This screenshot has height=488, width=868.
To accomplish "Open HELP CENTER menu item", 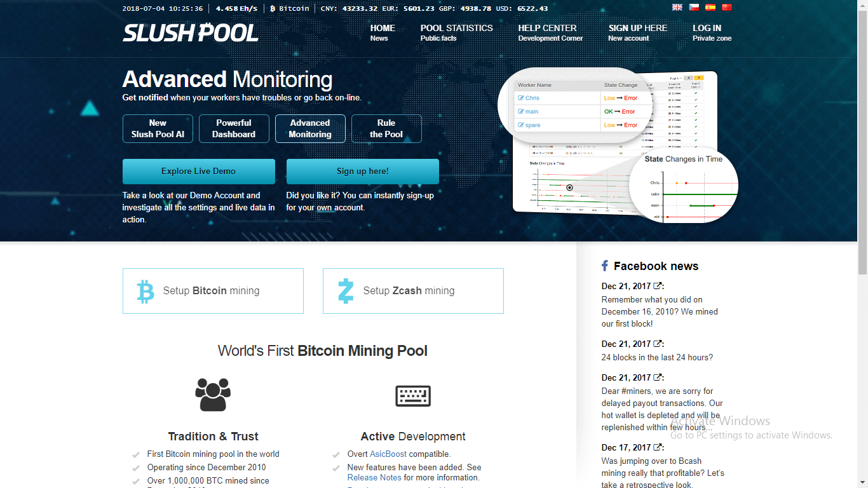I will (x=550, y=32).
